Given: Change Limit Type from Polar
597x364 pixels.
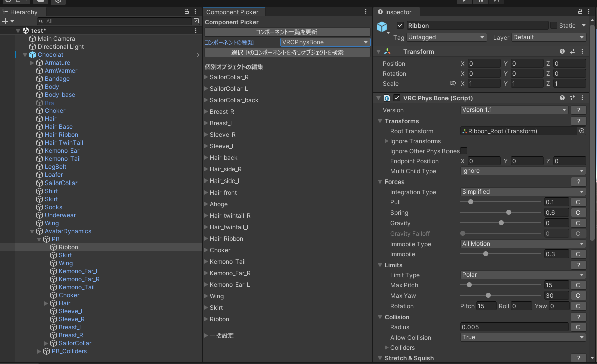Looking at the screenshot, I should (x=522, y=275).
